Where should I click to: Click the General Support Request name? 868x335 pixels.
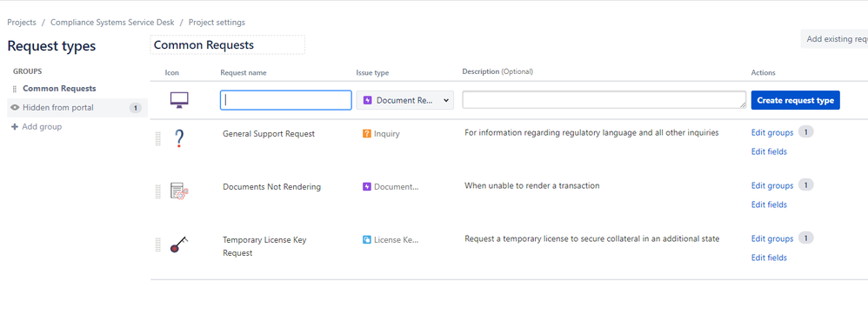click(269, 133)
